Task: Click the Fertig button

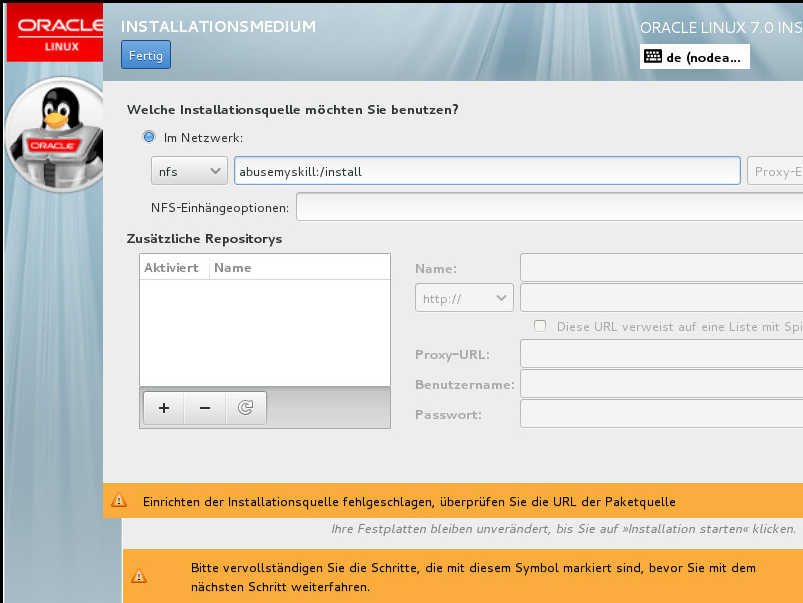Action: 146,55
